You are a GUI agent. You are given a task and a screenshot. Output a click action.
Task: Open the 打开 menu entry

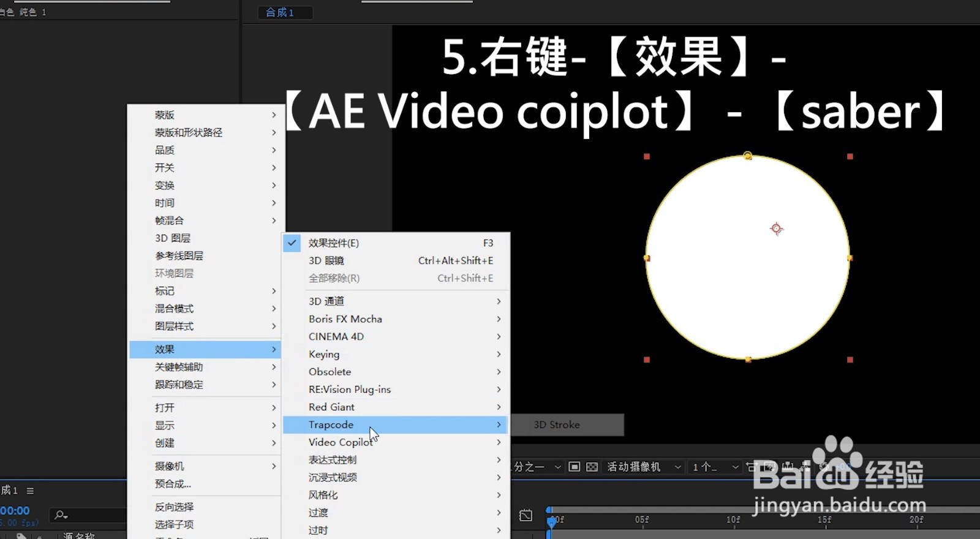[x=205, y=408]
